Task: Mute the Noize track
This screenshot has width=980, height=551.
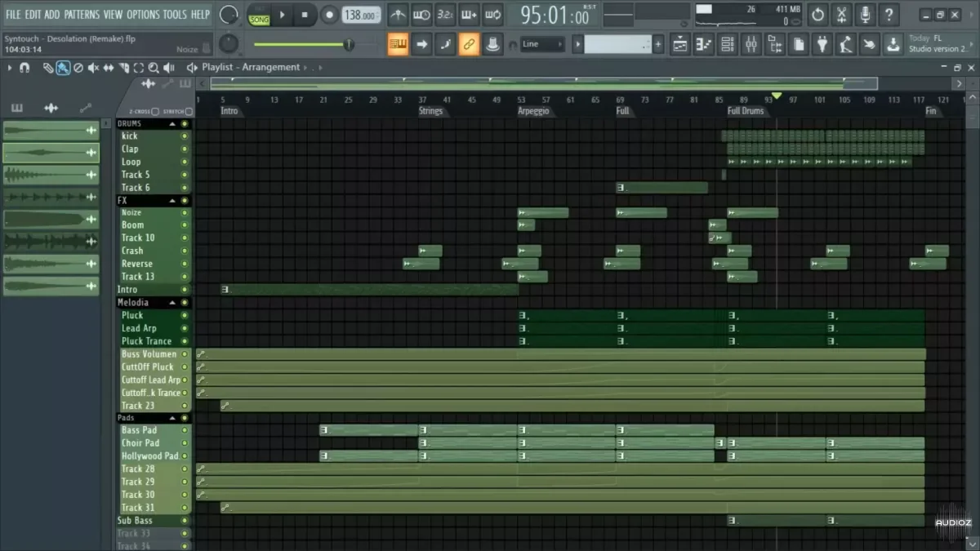Action: click(x=185, y=213)
